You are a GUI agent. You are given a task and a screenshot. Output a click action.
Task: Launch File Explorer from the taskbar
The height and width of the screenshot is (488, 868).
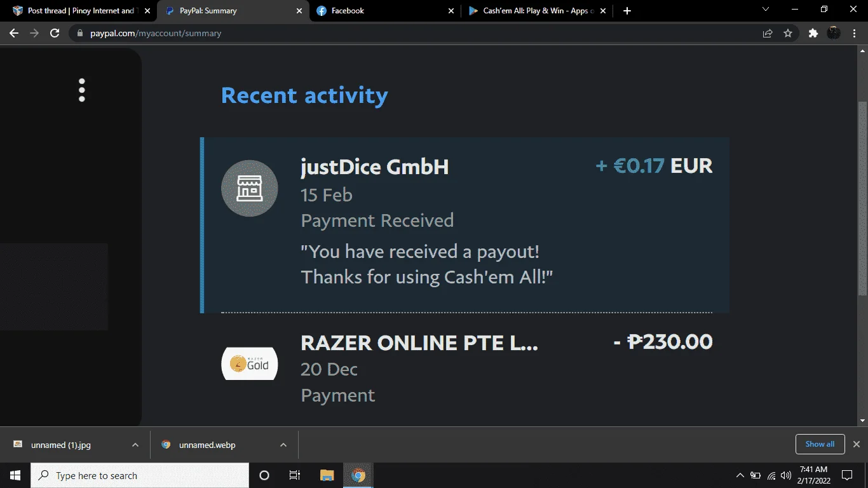tap(327, 475)
